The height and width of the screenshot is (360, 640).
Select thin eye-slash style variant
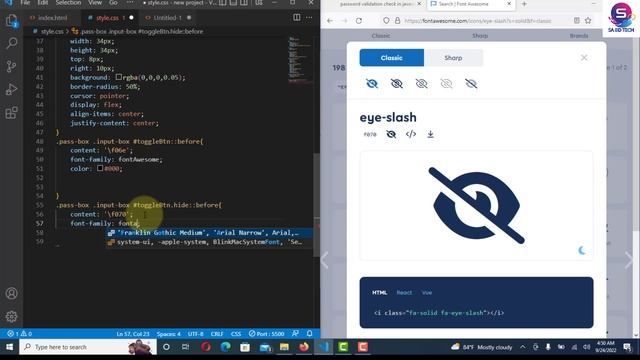click(446, 84)
